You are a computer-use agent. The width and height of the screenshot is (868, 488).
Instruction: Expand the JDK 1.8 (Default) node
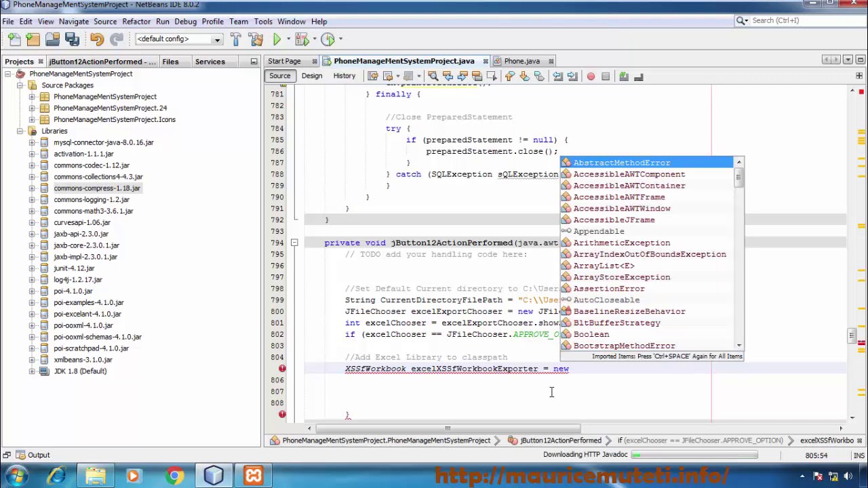click(32, 371)
